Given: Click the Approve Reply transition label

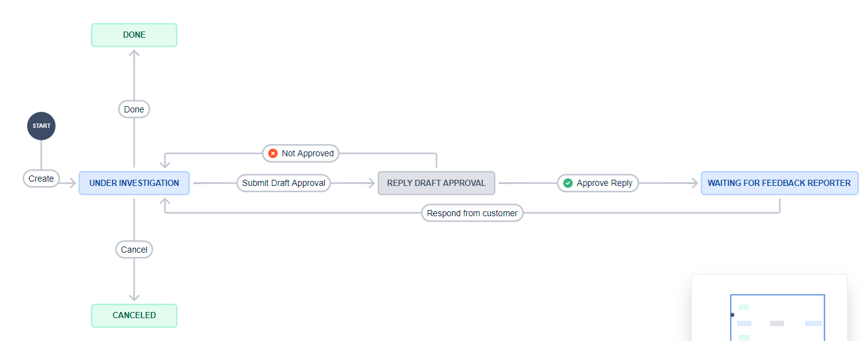Looking at the screenshot, I should tap(598, 183).
